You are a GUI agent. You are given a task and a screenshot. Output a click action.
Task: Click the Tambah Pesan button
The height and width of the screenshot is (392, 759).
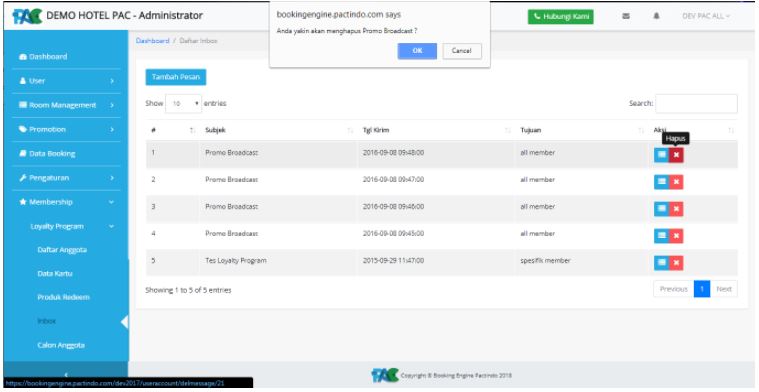[x=176, y=77]
